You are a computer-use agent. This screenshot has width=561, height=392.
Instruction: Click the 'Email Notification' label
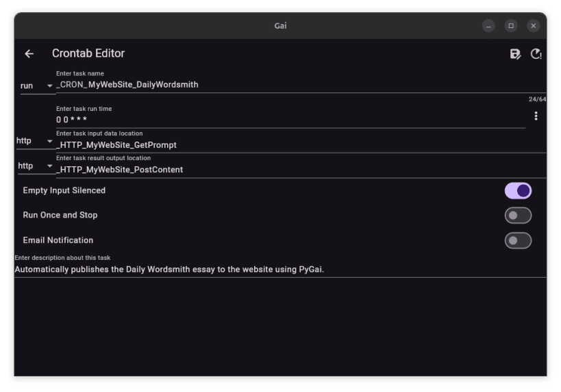[x=58, y=240]
